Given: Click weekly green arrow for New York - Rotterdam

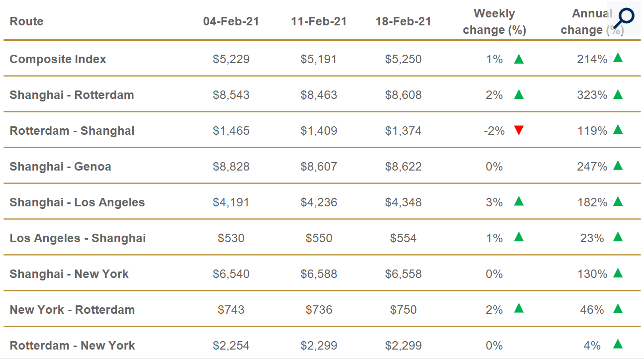Looking at the screenshot, I should pyautogui.click(x=519, y=309).
